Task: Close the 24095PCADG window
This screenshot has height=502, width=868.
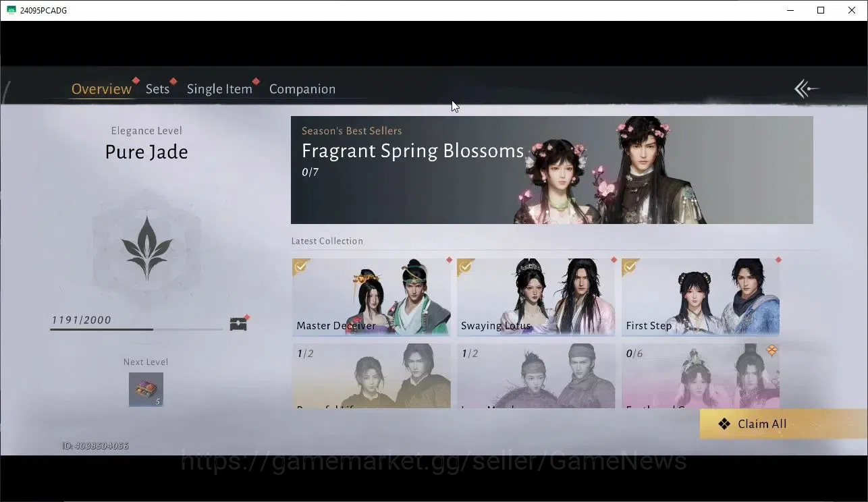Action: coord(852,10)
